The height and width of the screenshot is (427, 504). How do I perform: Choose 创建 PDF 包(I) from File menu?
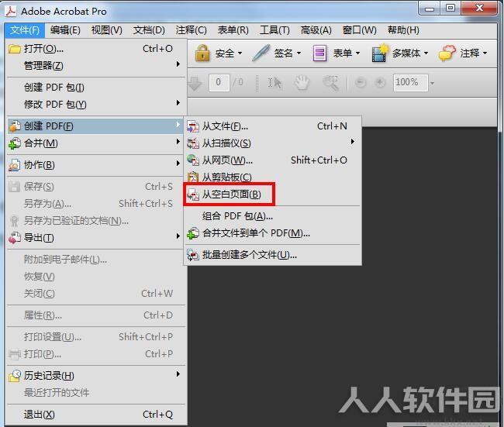click(96, 88)
